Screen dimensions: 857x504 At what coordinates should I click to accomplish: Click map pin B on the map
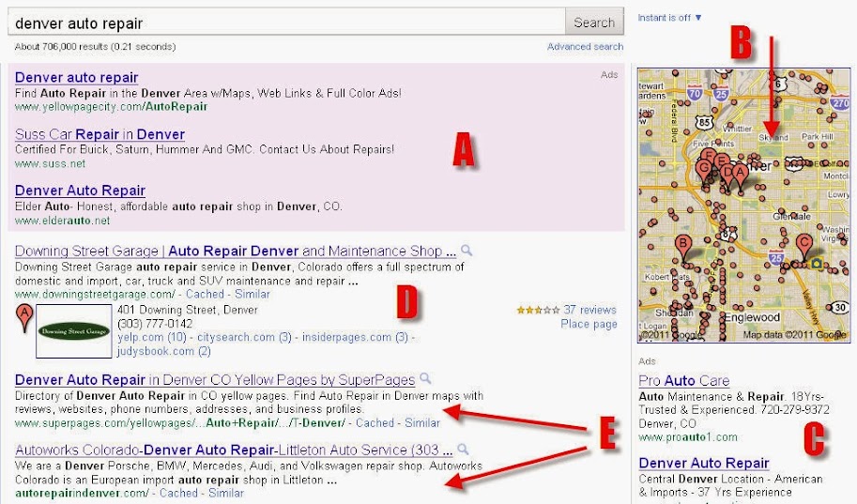click(x=682, y=246)
